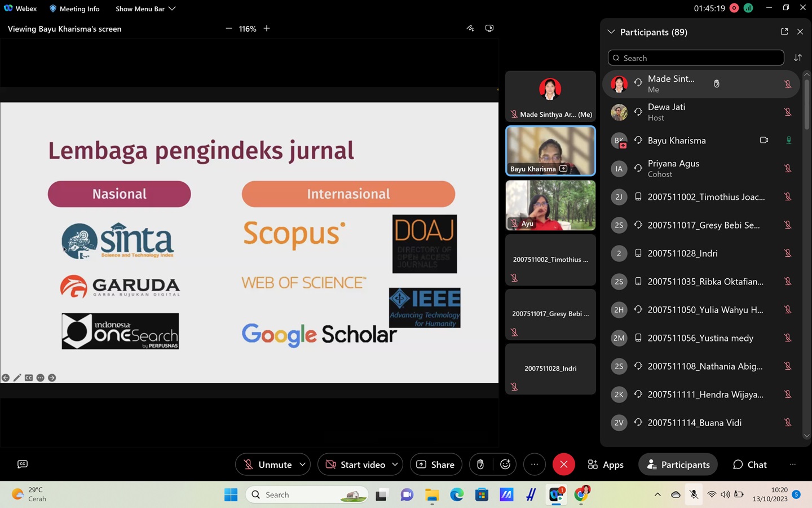The height and width of the screenshot is (508, 812).
Task: Open weather widget 29°C Cerah
Action: point(29,494)
